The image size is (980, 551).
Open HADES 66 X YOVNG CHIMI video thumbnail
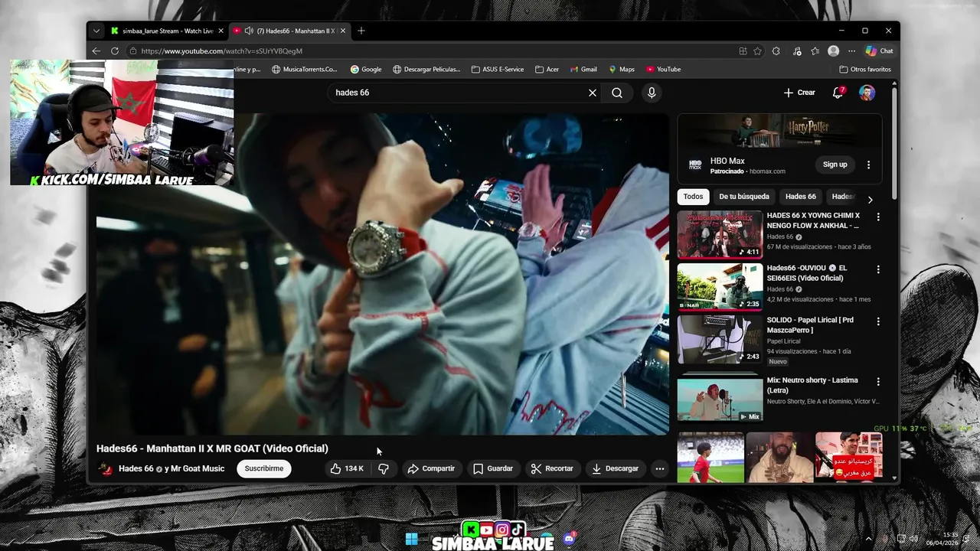click(x=720, y=234)
